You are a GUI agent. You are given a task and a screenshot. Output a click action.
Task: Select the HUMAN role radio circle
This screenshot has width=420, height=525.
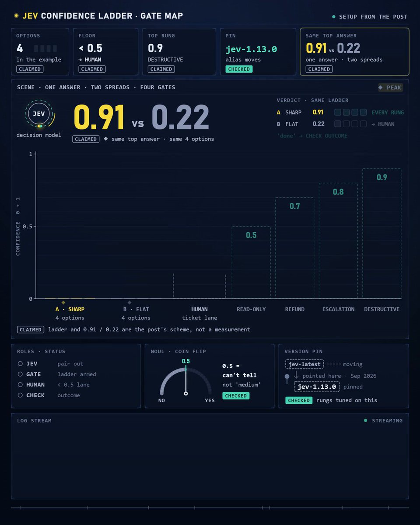point(20,385)
